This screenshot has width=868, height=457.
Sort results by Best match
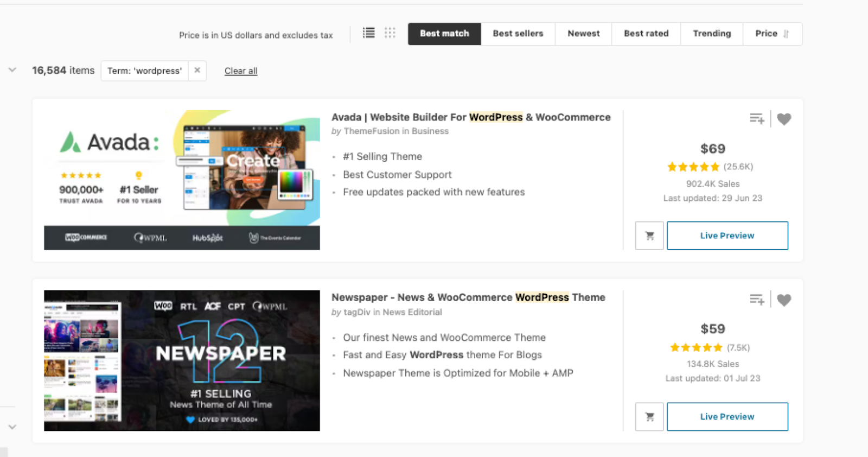click(x=444, y=34)
